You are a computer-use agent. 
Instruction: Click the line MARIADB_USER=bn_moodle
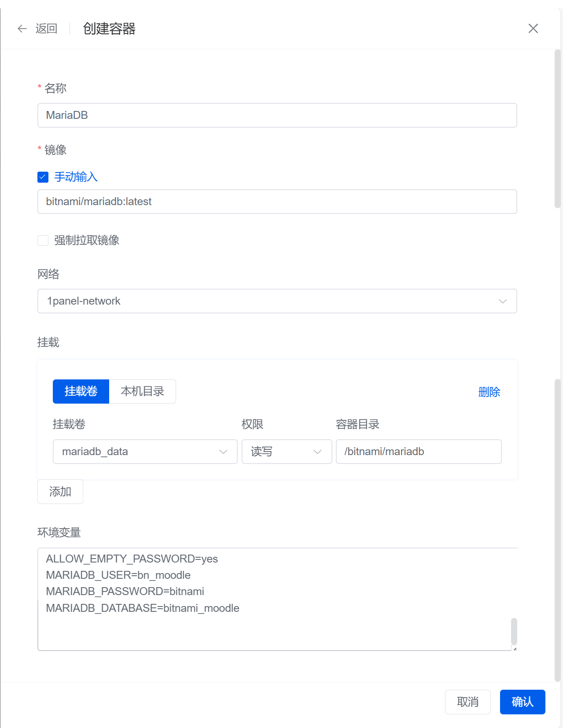tap(118, 575)
